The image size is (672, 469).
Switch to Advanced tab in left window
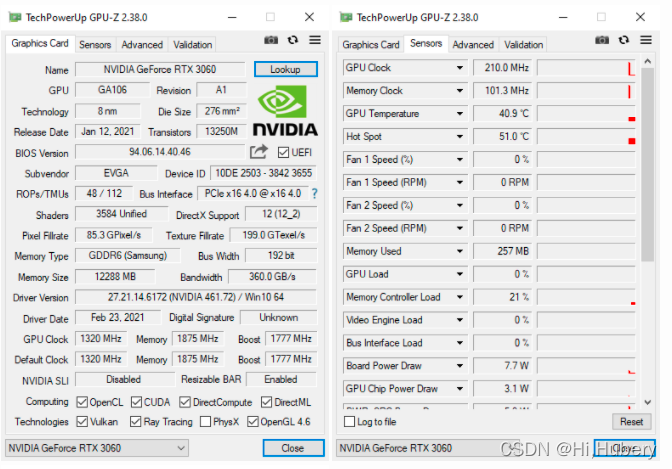point(142,45)
